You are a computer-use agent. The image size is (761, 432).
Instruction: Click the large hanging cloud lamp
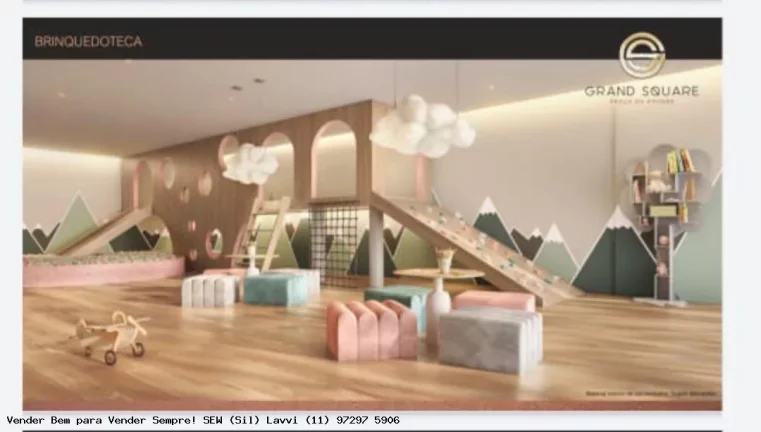click(422, 127)
